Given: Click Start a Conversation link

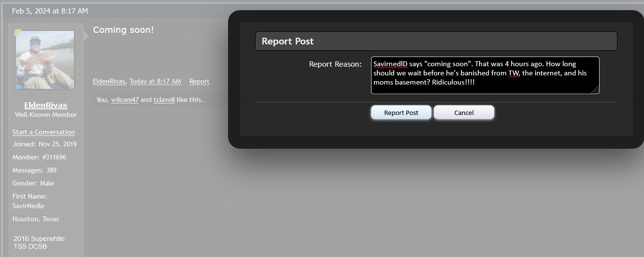Looking at the screenshot, I should 43,132.
